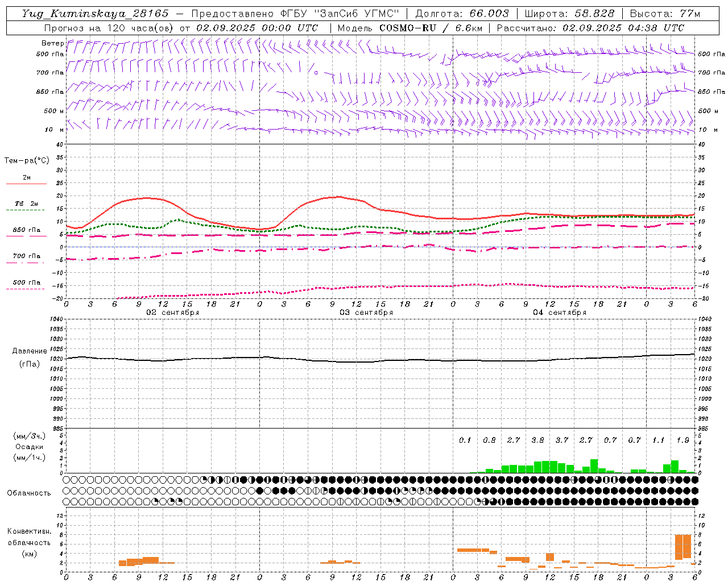728x582 pixels.
Task: Click the 850 гПа temperature legend line
Action: 26,236
